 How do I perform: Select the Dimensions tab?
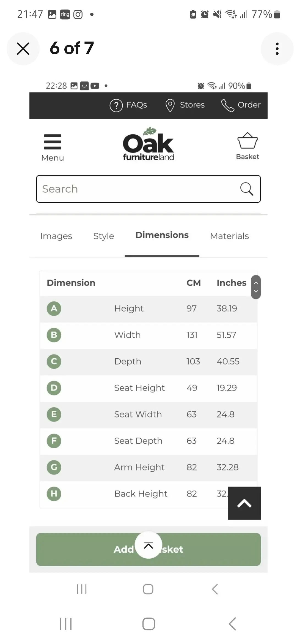(x=162, y=235)
